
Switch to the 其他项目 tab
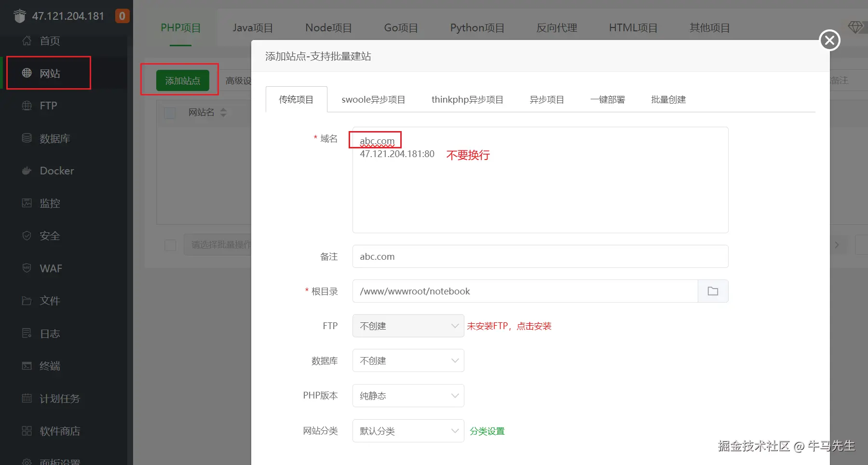point(709,28)
